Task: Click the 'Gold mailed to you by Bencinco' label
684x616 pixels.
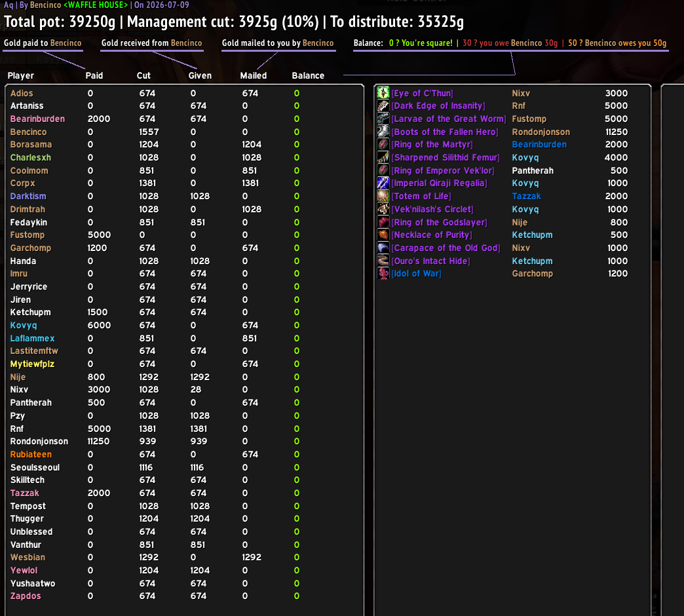Action: (278, 43)
